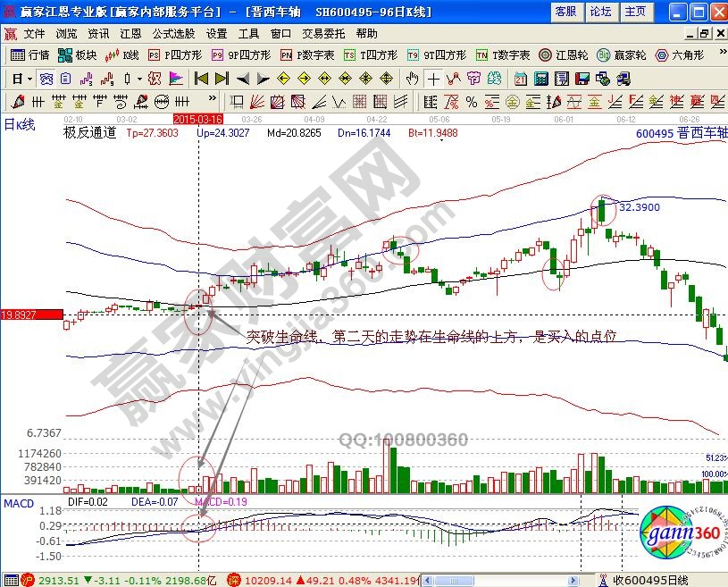Click scrollbar right arrow at bottom
Screen dimensions: 728x587
click(x=573, y=581)
